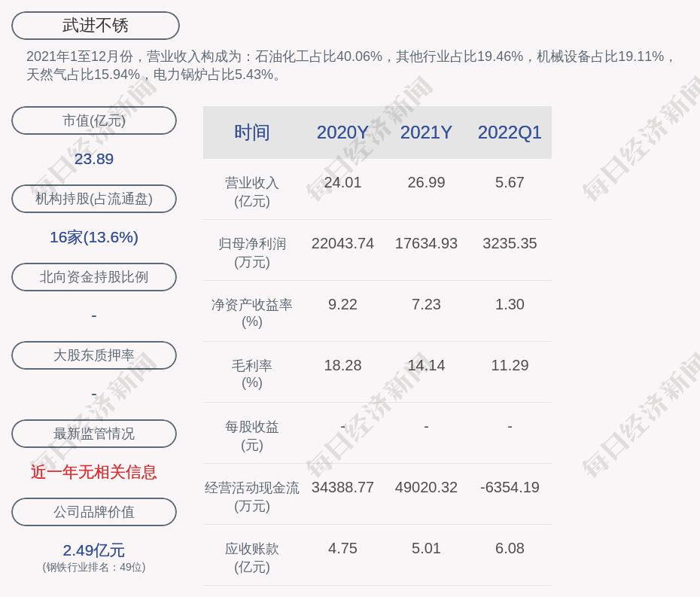This screenshot has height=597, width=700.
Task: Select the 营业收入(亿元) row label
Action: click(x=252, y=191)
